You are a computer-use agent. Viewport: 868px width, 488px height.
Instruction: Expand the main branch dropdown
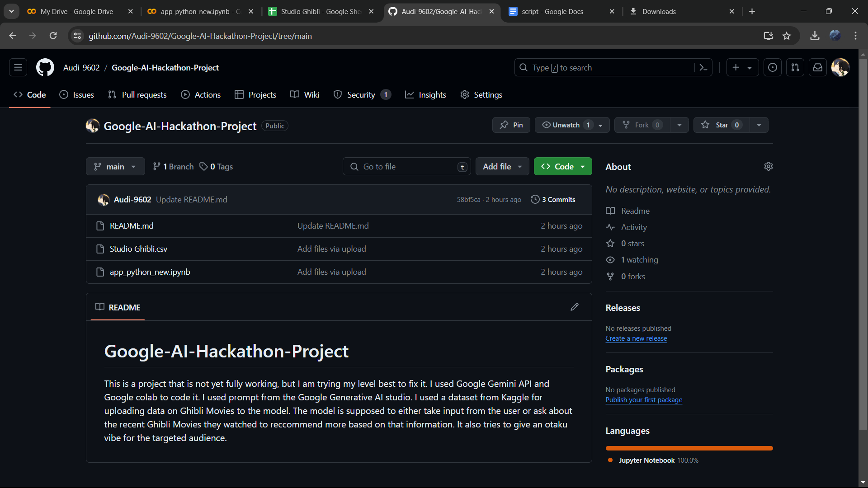pos(115,167)
